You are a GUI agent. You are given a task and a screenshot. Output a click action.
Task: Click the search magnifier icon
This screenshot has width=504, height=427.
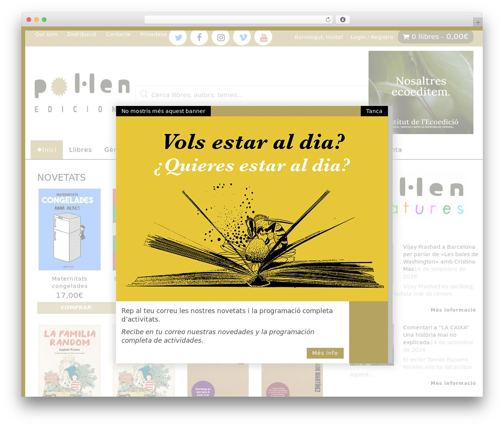pos(144,94)
